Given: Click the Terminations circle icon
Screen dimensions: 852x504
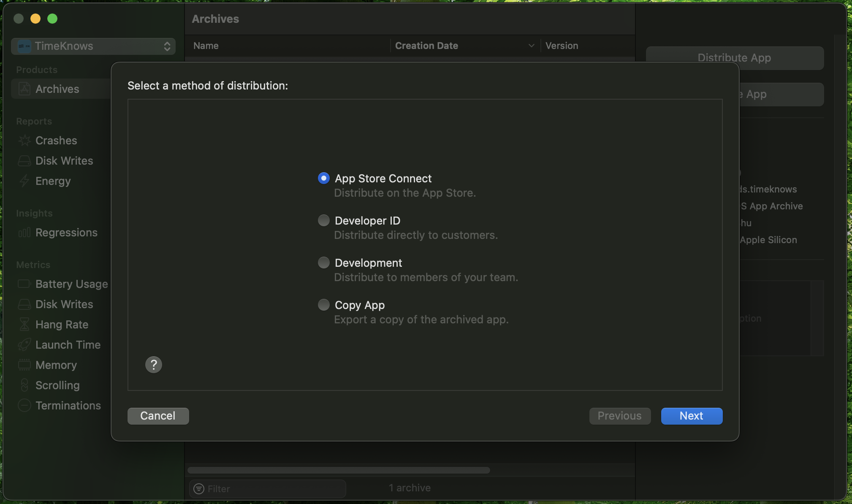Looking at the screenshot, I should coord(24,406).
